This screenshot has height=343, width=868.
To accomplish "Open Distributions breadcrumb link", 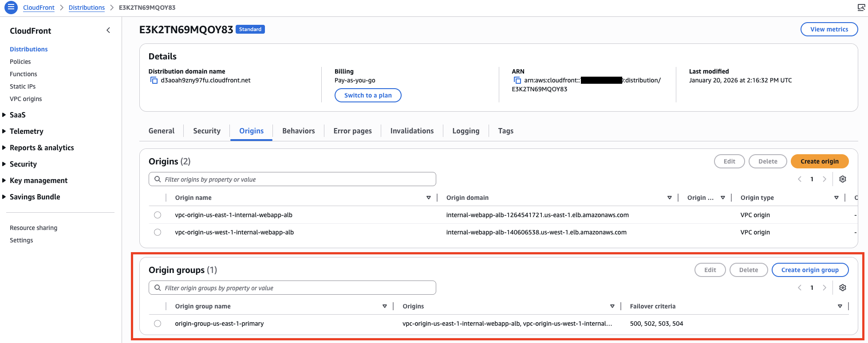I will (x=87, y=8).
